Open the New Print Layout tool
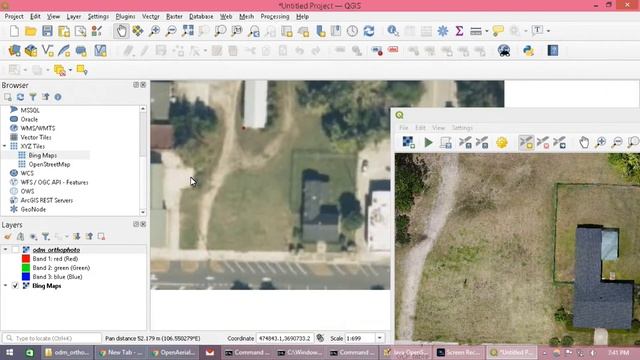The width and height of the screenshot is (640, 360). 64,31
